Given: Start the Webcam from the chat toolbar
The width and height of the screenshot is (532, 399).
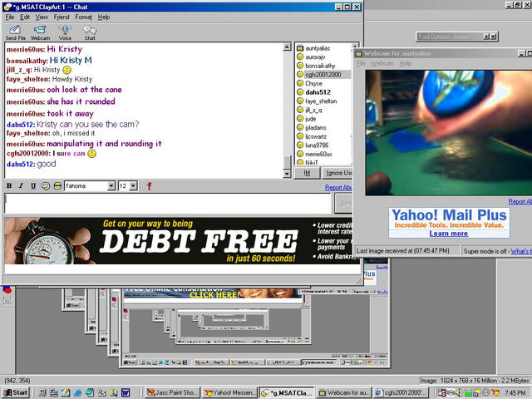Looking at the screenshot, I should tap(40, 33).
